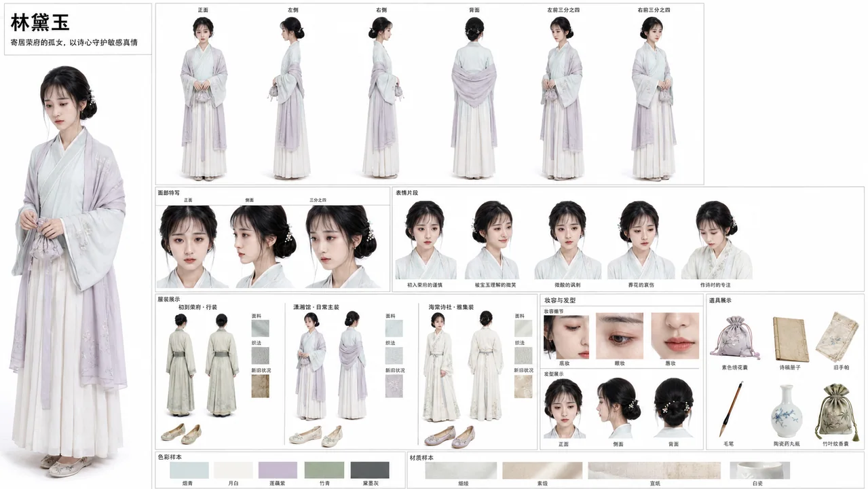The image size is (868, 489).
Task: Open the 背面 hairstyle image in 发型展示
Action: click(673, 408)
